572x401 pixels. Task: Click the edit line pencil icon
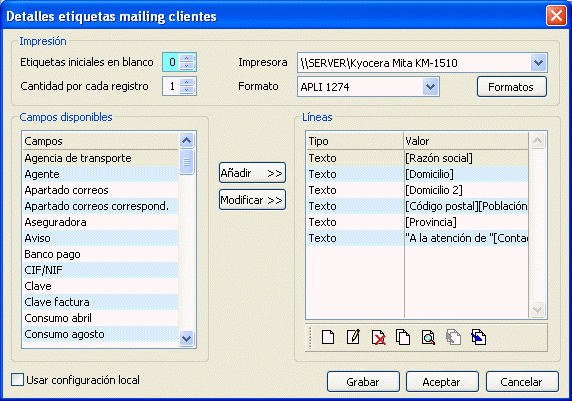[353, 337]
